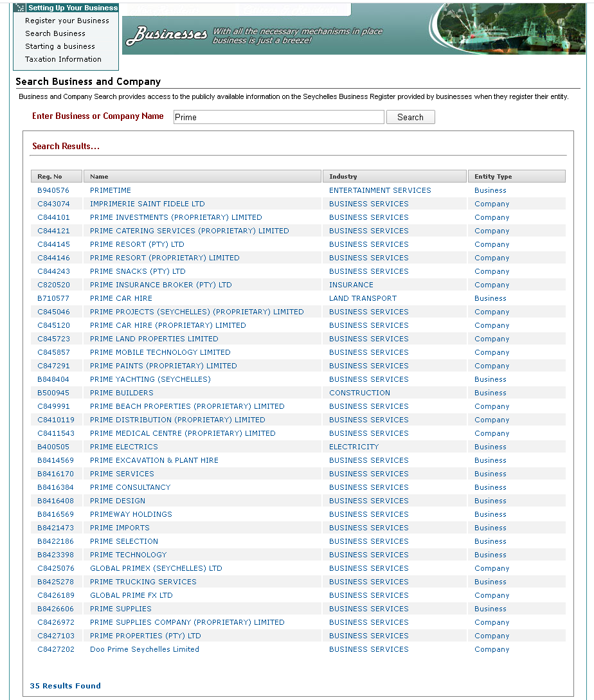
Task: Click the ship photo in the Businesses banner
Action: [x=508, y=29]
